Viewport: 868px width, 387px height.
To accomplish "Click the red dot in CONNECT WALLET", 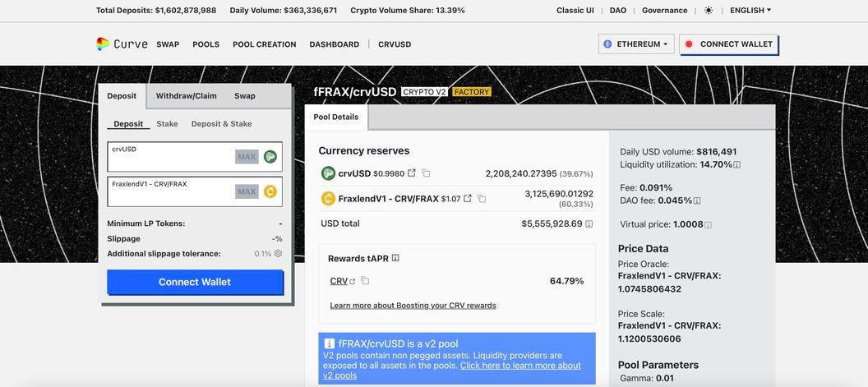I will pyautogui.click(x=689, y=44).
